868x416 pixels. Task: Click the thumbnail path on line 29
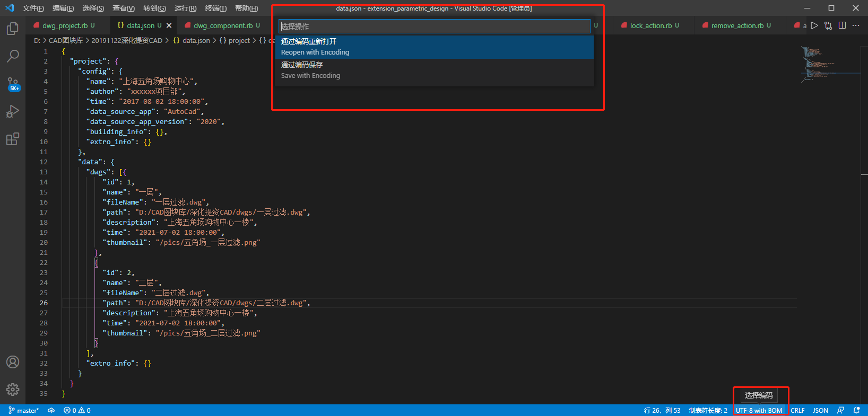pyautogui.click(x=208, y=333)
